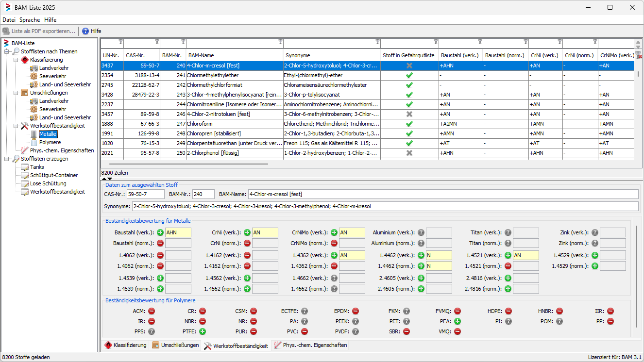The height and width of the screenshot is (362, 644).
Task: Select Seeverkehr under Klassifizierung in tree
Action: [52, 76]
